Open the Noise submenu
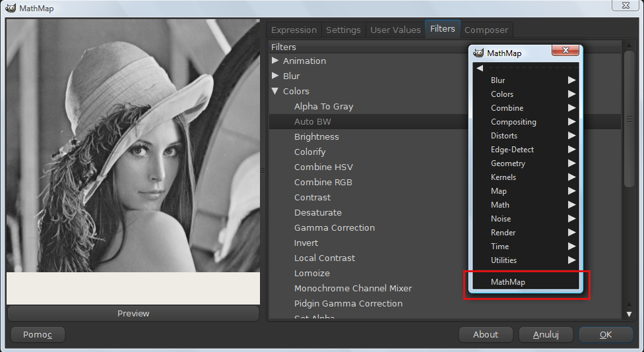The width and height of the screenshot is (644, 352). (x=525, y=219)
